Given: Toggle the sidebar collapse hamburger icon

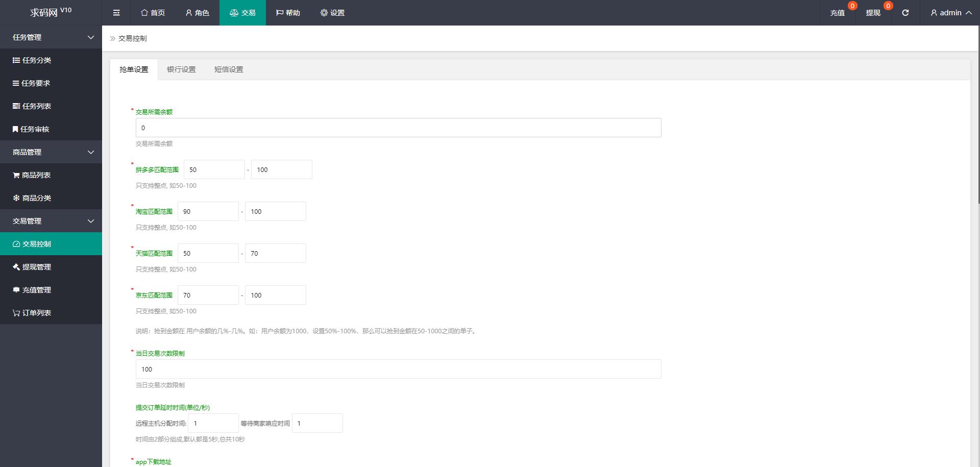Looking at the screenshot, I should pyautogui.click(x=116, y=13).
